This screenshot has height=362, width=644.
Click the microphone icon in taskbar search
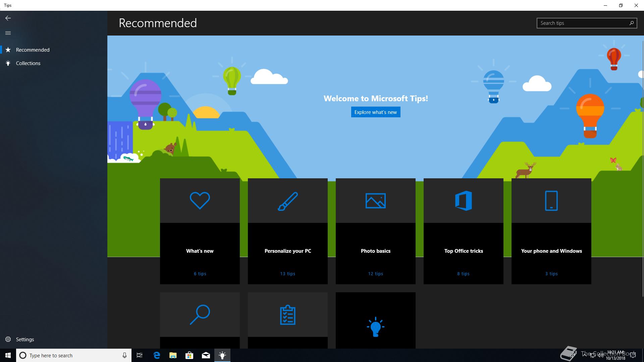(124, 355)
